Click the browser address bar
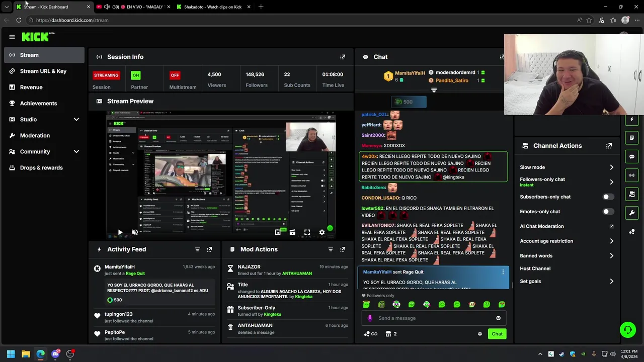Viewport: 644px width, 362px height. [x=302, y=20]
